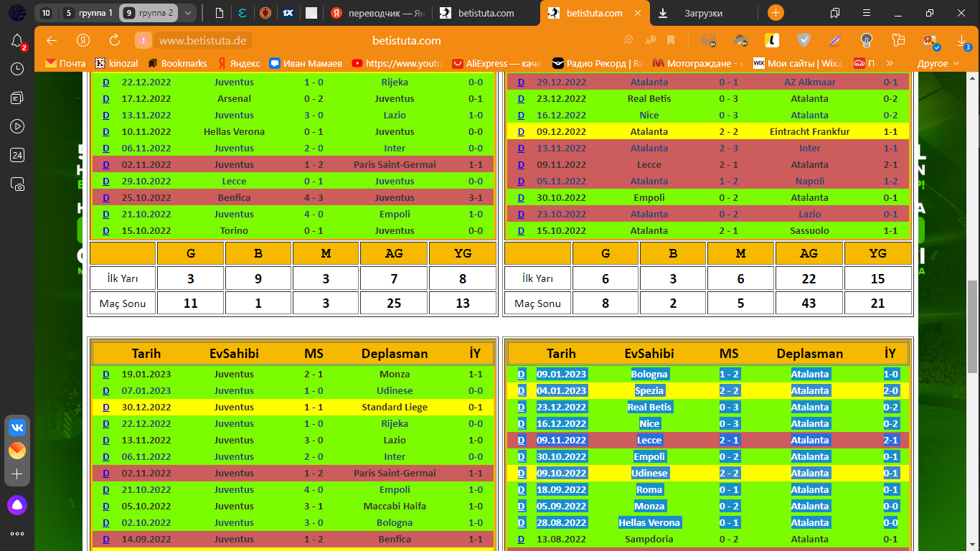Image resolution: width=980 pixels, height=551 pixels.
Task: Open the Почта bookmark
Action: 65,63
